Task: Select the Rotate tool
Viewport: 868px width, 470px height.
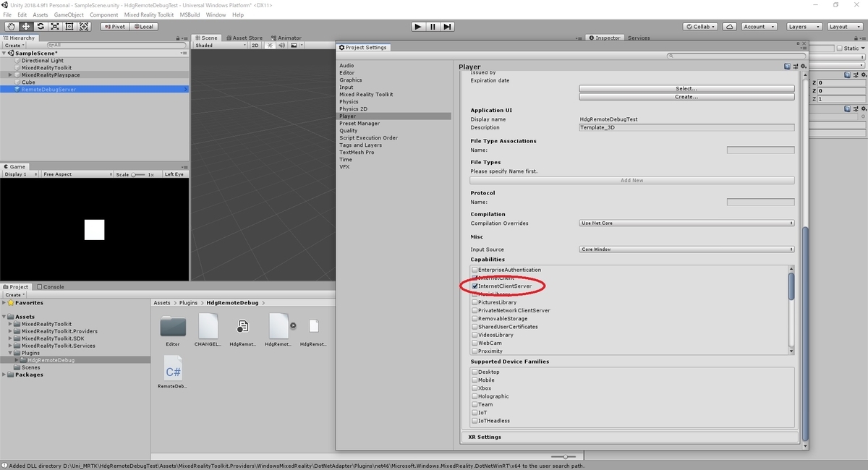Action: pyautogui.click(x=41, y=27)
